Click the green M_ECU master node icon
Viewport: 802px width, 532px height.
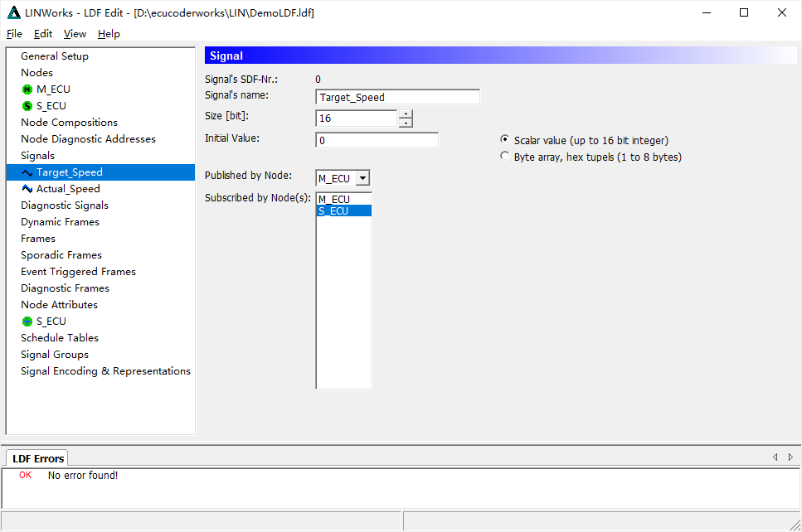pyautogui.click(x=27, y=89)
